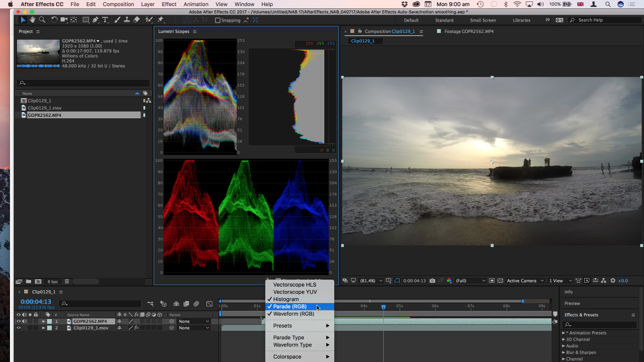
Task: Click the Show Channel color icon in viewer
Action: pos(449,280)
